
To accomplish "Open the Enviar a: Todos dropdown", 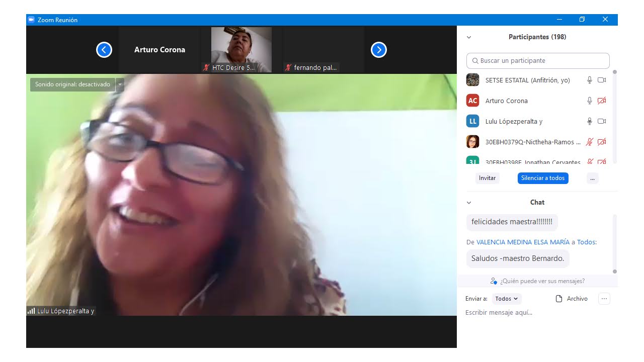I will [x=507, y=299].
